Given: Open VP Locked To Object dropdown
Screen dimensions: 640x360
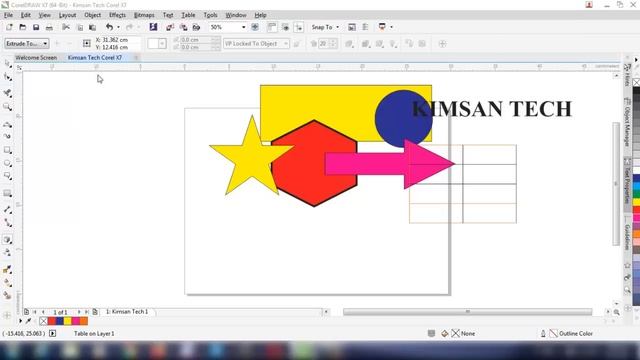Looking at the screenshot, I should (x=256, y=43).
